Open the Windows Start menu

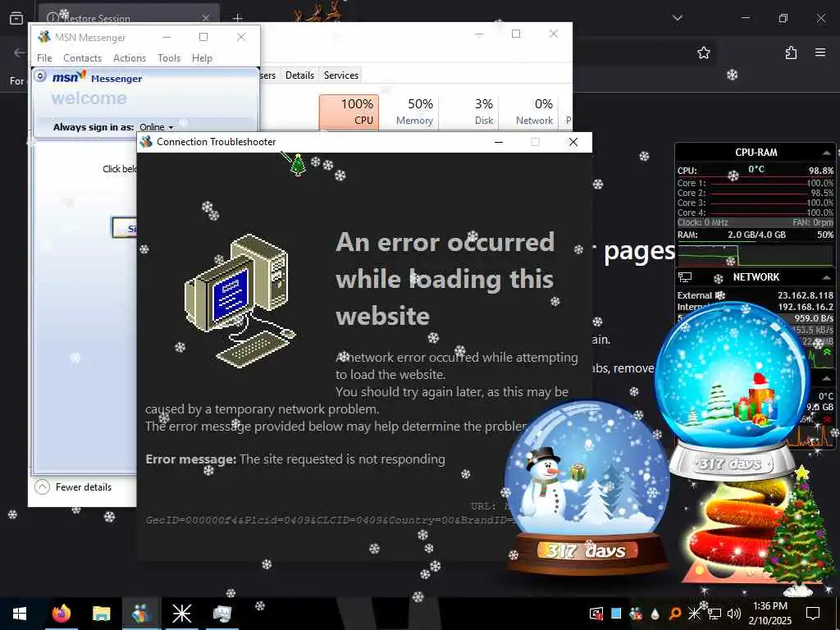[20, 614]
